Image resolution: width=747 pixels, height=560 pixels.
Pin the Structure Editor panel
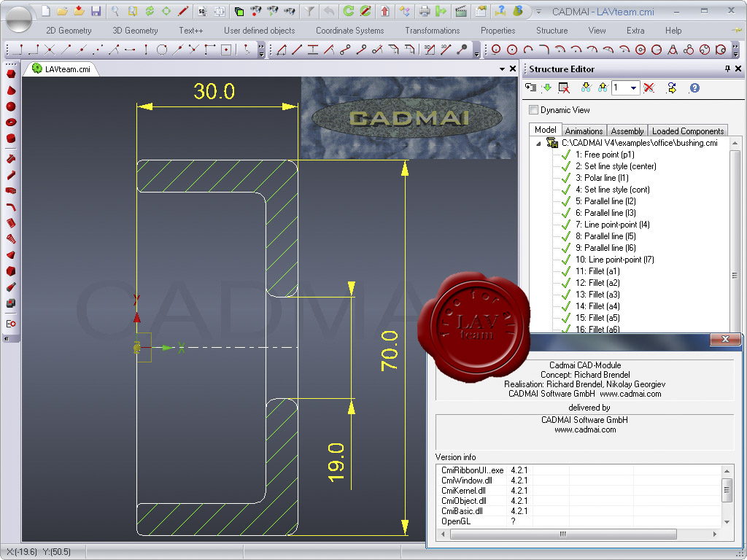pos(727,69)
